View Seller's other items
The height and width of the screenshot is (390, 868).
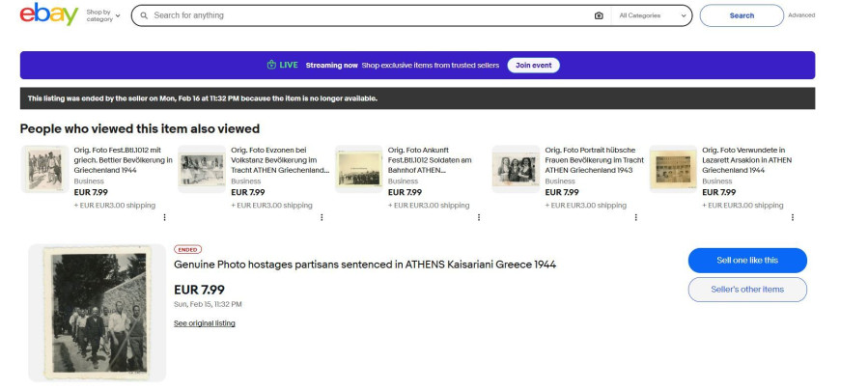click(x=746, y=290)
